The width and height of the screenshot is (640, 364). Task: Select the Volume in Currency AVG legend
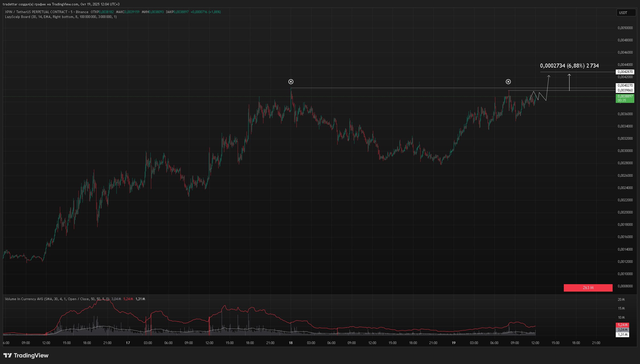(24, 299)
